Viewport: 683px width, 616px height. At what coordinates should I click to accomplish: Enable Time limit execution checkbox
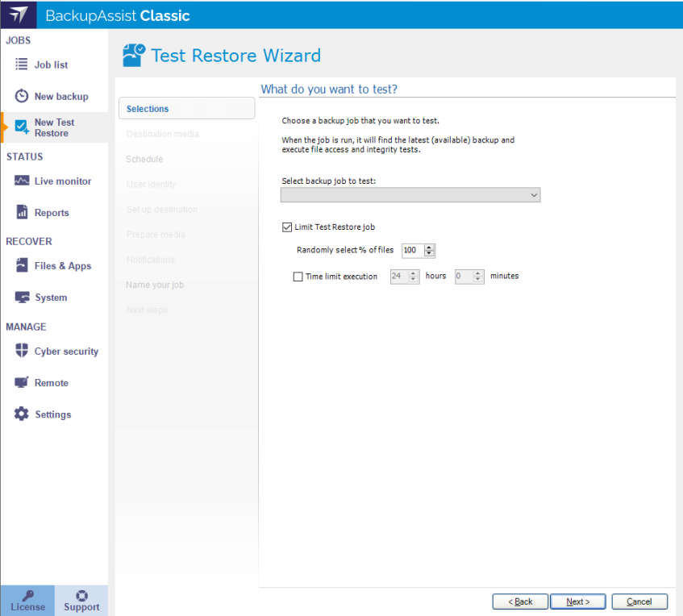pos(298,277)
